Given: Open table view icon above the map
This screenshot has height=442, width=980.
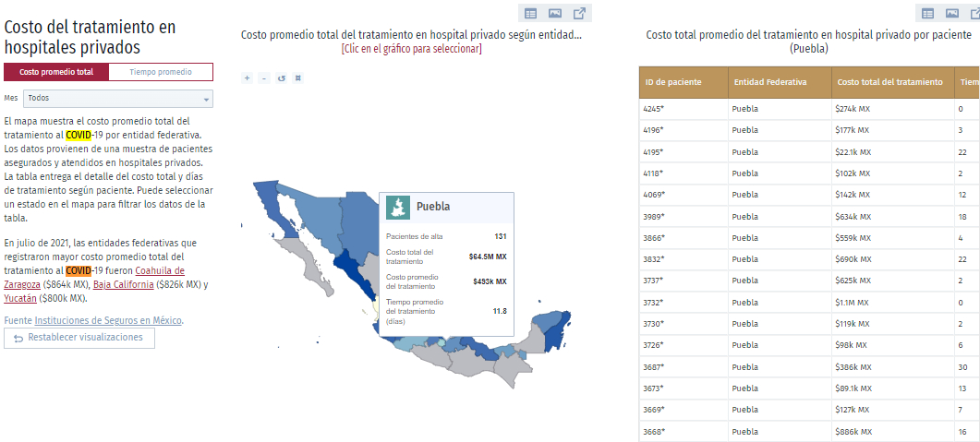Looking at the screenshot, I should pos(530,13).
